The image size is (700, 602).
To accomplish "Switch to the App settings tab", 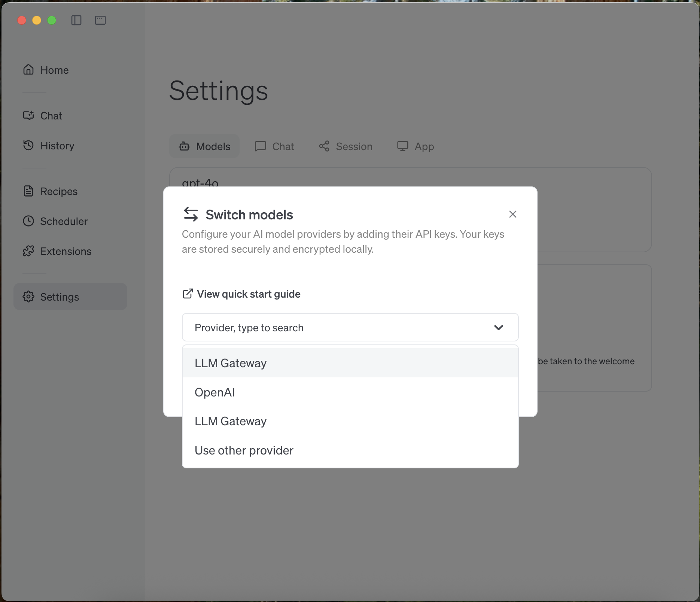I will click(416, 146).
